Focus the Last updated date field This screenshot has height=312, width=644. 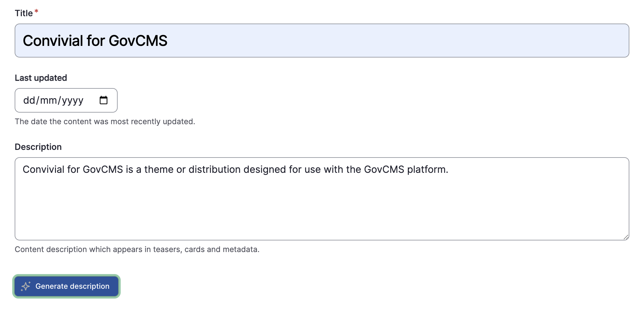point(66,100)
